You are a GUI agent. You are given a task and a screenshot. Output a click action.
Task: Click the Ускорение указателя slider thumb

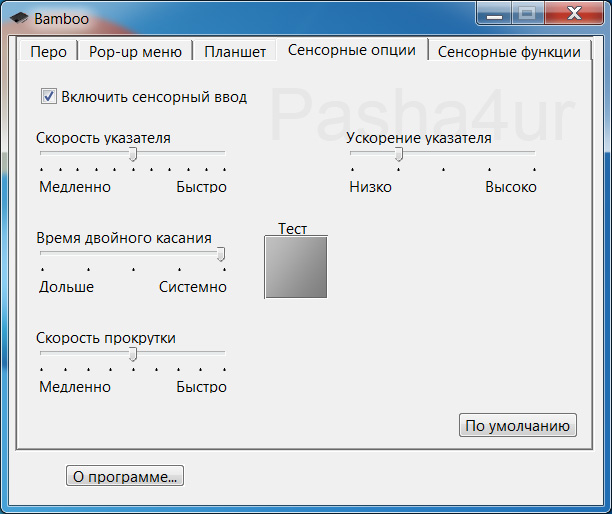coord(399,154)
